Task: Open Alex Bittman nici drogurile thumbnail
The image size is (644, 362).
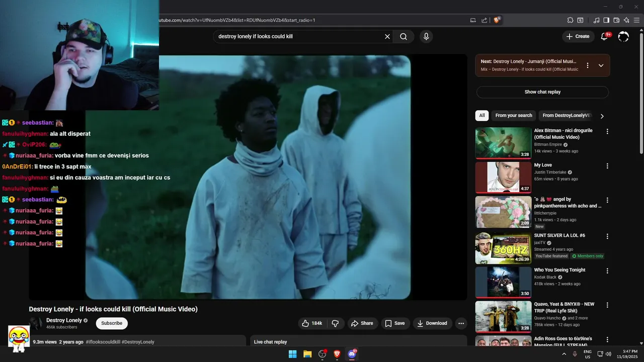Action: click(503, 143)
